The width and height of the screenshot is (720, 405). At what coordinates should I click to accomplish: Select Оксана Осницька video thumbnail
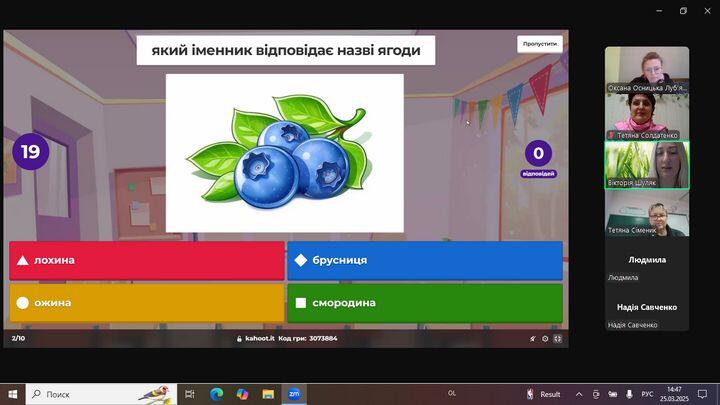click(x=647, y=70)
